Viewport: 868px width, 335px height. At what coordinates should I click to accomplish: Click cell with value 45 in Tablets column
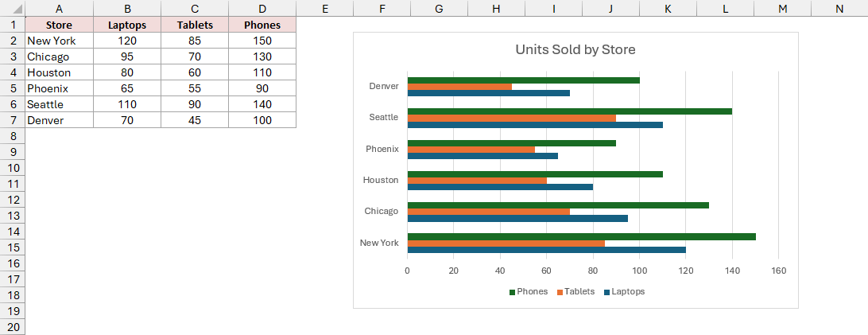coord(195,120)
